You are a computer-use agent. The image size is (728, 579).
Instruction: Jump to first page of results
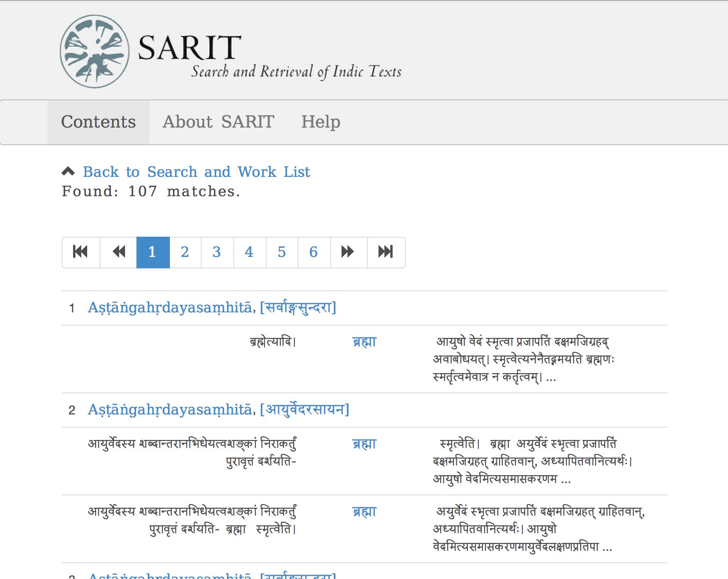pos(81,252)
